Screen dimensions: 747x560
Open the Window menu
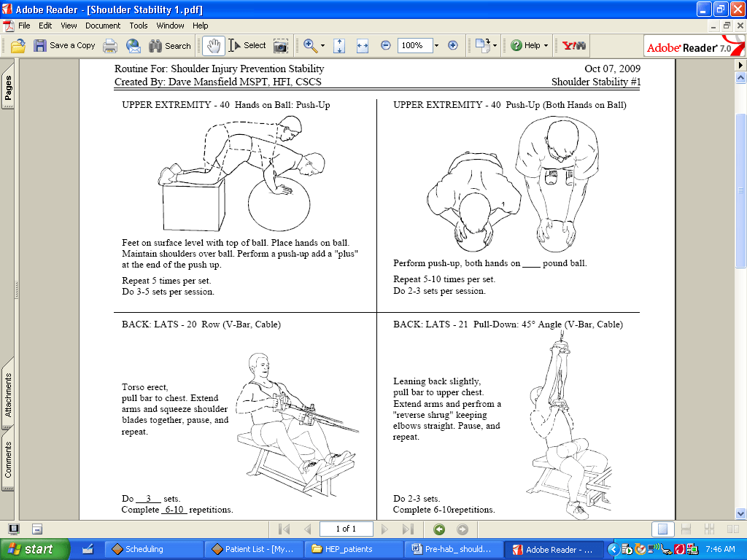tap(170, 26)
